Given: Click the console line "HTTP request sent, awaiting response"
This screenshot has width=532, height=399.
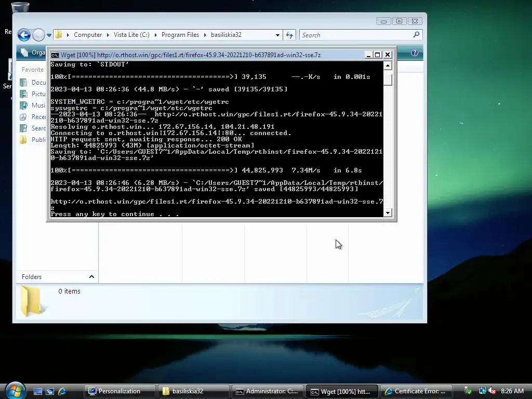Looking at the screenshot, I should (146, 139).
